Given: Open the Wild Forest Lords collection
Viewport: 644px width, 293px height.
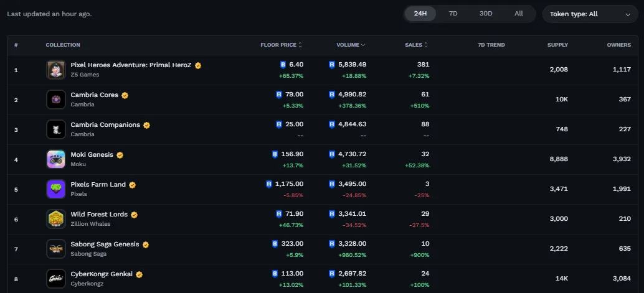Looking at the screenshot, I should (99, 215).
